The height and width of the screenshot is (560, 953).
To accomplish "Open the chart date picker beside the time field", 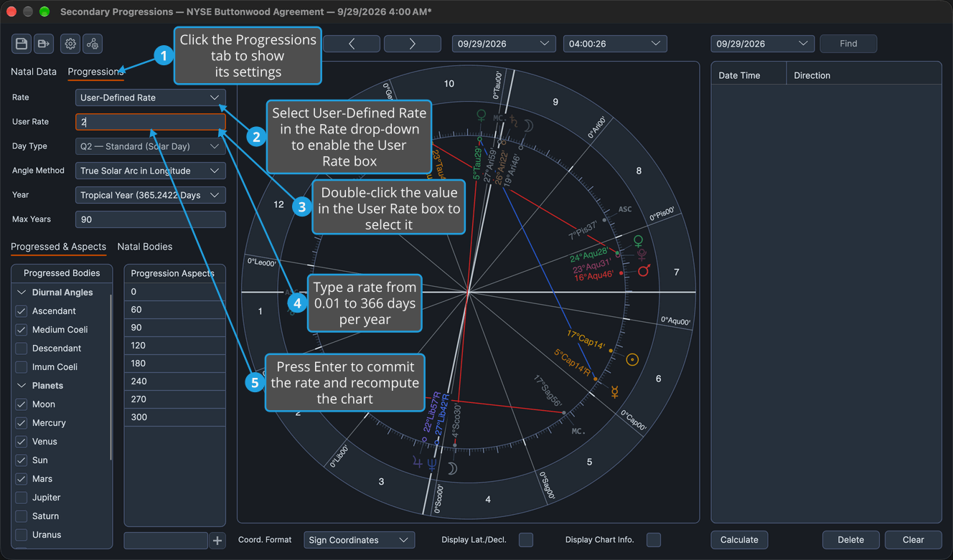I will click(504, 44).
